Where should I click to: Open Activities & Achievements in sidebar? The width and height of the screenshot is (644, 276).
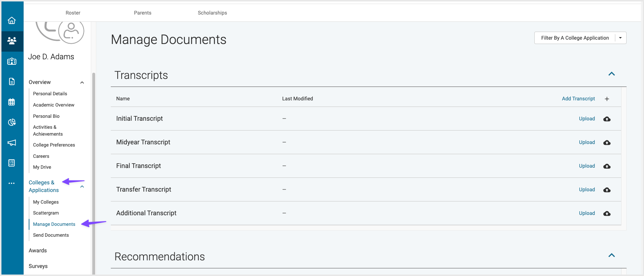coord(48,131)
